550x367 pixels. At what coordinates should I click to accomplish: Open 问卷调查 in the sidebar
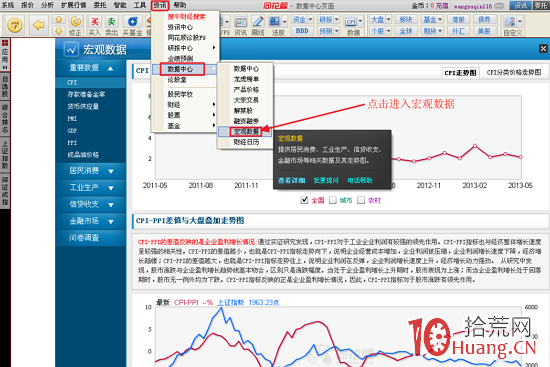click(84, 238)
